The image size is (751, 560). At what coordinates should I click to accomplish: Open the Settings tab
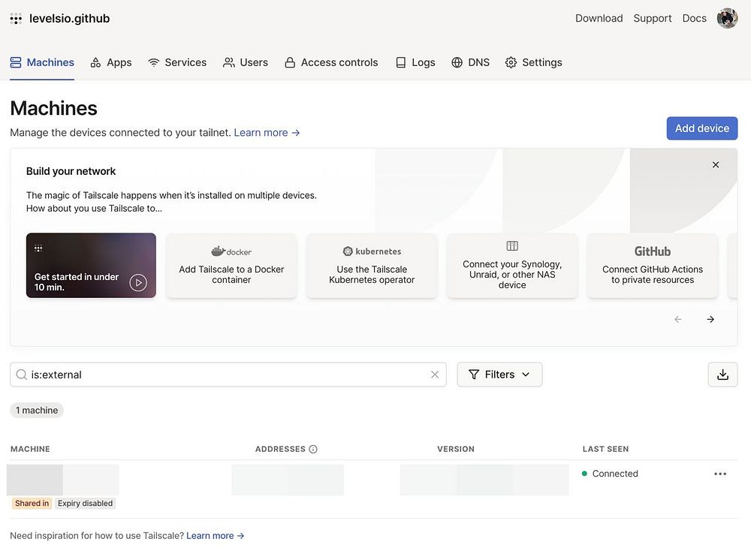533,63
